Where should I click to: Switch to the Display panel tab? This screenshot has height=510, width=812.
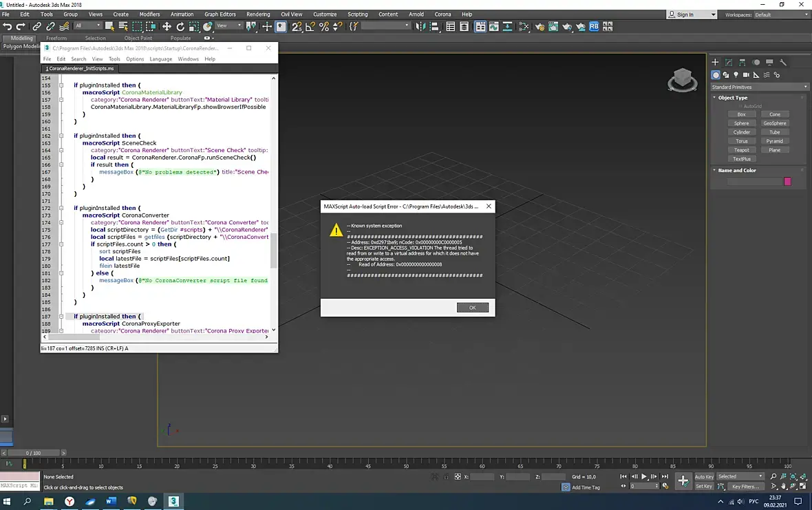tap(769, 62)
